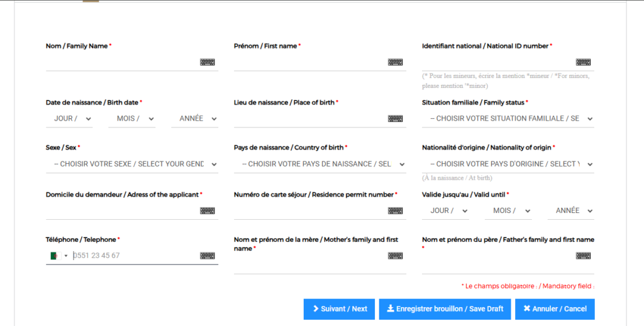Open virtual keyboard for National ID number

[583, 62]
